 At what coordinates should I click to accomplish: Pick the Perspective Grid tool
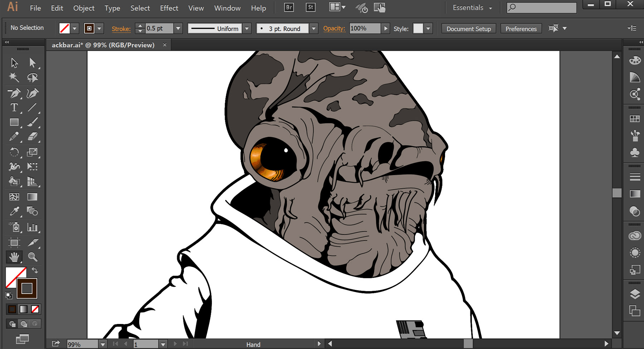click(x=33, y=181)
